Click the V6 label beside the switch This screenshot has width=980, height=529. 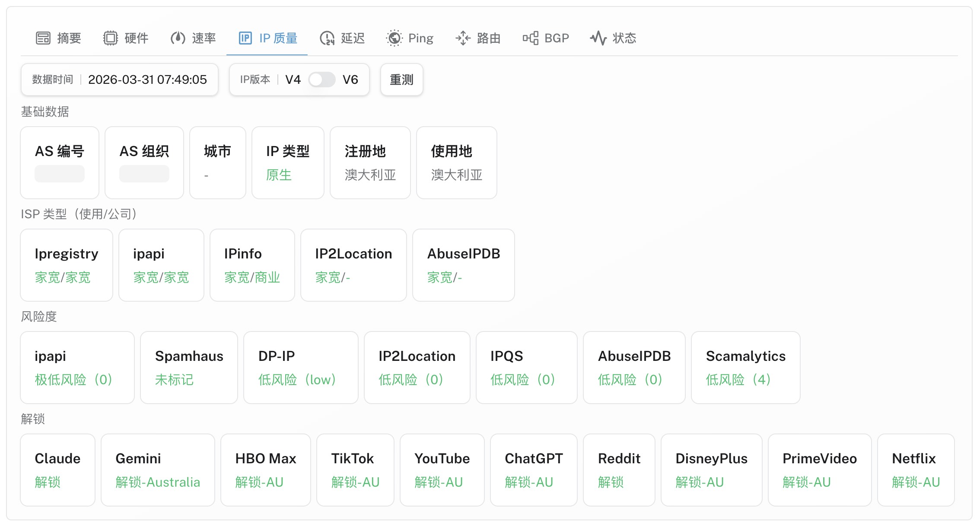pyautogui.click(x=350, y=80)
